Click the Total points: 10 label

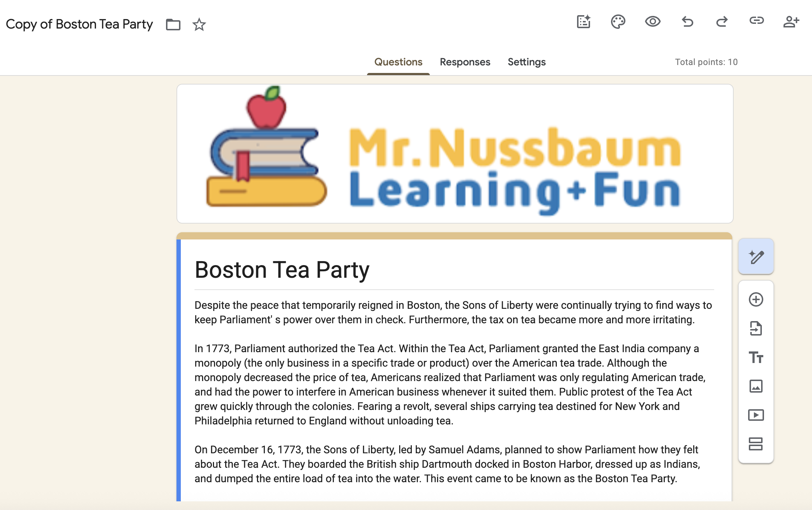click(706, 62)
